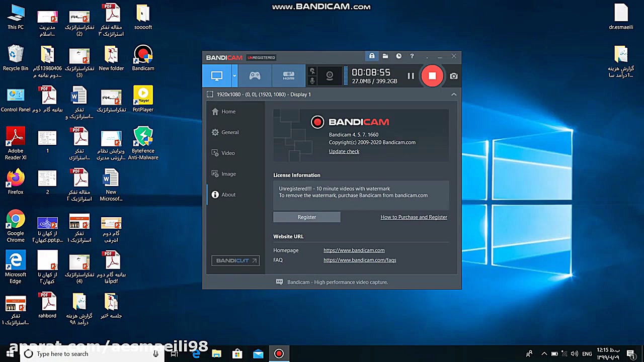644x362 pixels.
Task: Switch to HDMI device recording mode
Action: (288, 76)
